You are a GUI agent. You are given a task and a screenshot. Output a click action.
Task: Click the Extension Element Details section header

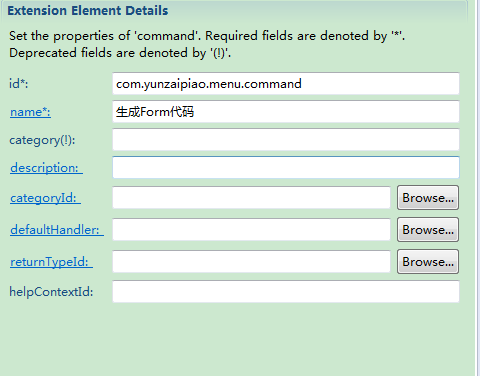(x=88, y=11)
